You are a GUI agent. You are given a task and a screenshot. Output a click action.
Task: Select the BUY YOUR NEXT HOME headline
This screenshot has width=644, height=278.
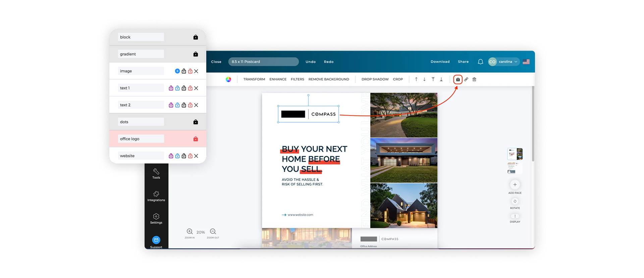(x=314, y=159)
